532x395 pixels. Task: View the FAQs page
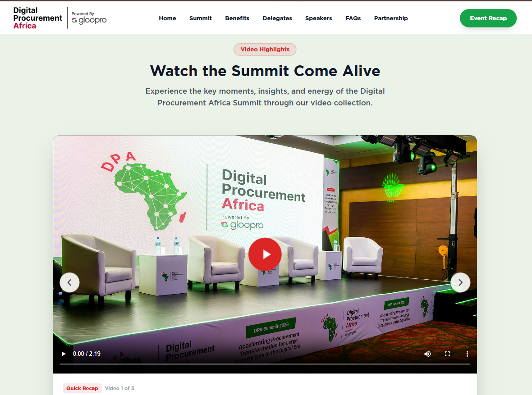[x=353, y=18]
